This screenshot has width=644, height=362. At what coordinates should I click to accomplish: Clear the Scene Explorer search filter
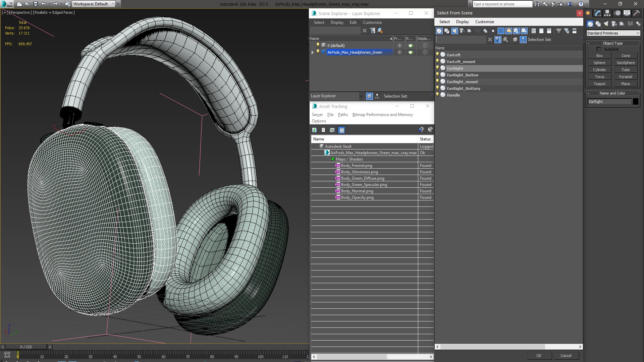click(x=365, y=31)
